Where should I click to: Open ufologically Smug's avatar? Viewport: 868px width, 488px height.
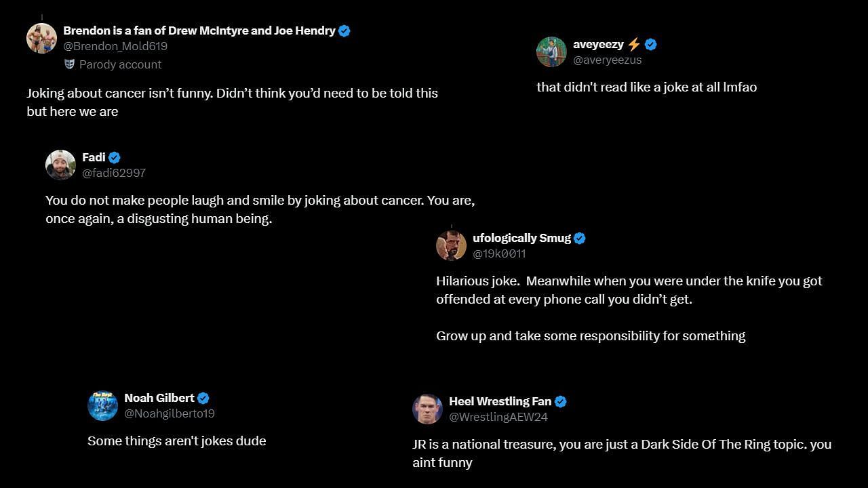[x=451, y=245]
